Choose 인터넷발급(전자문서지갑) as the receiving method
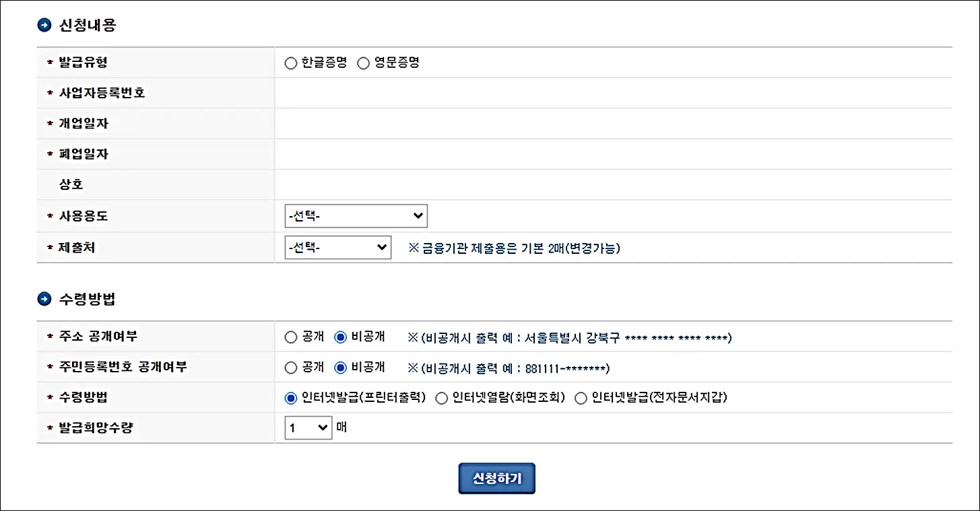This screenshot has height=511, width=980. [581, 398]
